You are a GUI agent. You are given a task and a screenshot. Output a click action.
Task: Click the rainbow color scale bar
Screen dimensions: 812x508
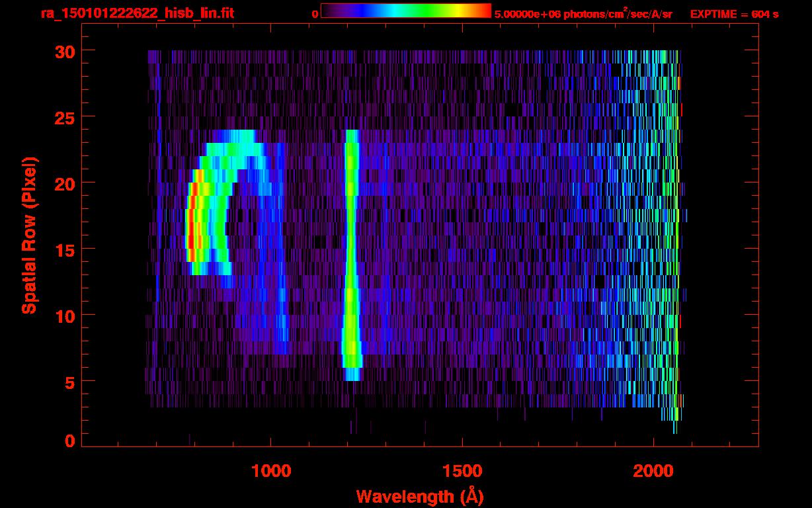[x=405, y=11]
